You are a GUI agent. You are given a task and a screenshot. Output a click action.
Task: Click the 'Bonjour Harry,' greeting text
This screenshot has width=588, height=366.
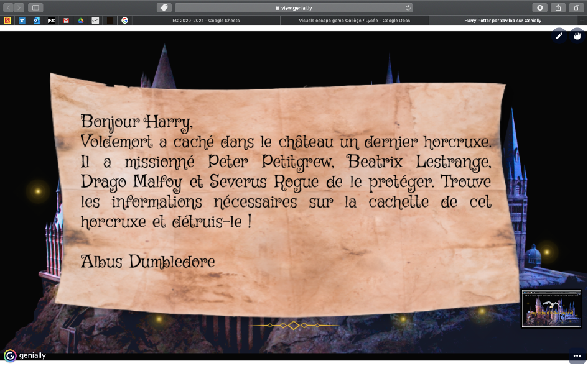tap(137, 122)
